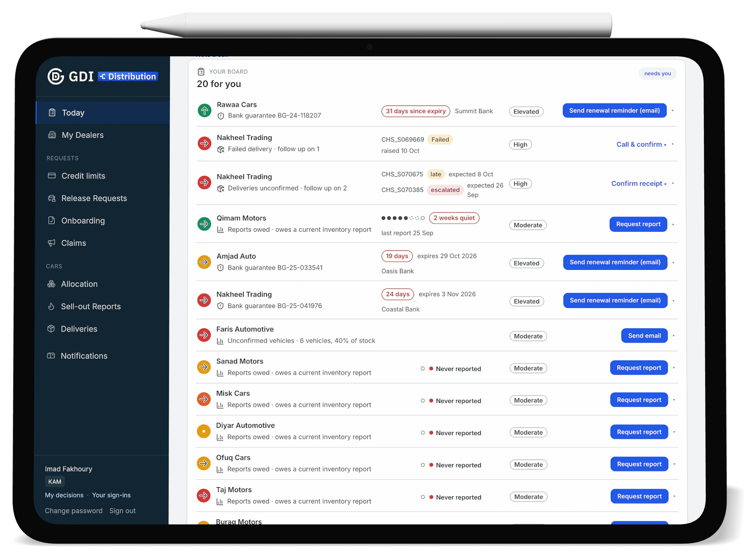Click the 31 days since expiry tag
Viewport: 756px width, 559px height.
pyautogui.click(x=416, y=111)
